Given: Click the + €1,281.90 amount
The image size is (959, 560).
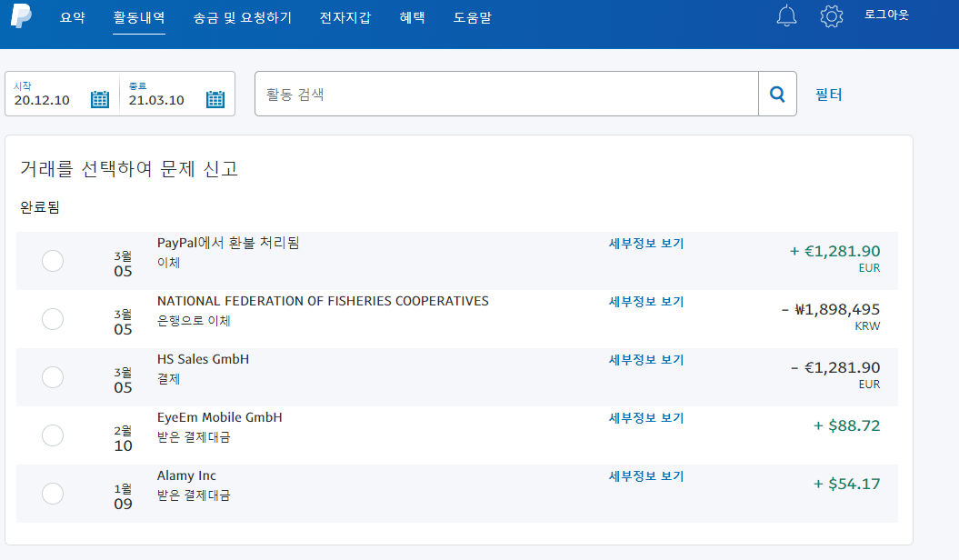Looking at the screenshot, I should coord(834,251).
